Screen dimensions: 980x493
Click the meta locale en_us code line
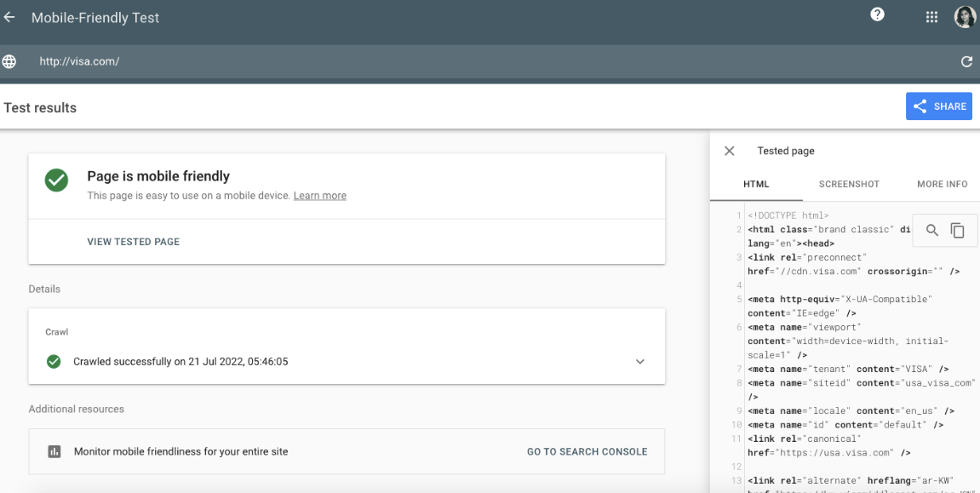(851, 411)
